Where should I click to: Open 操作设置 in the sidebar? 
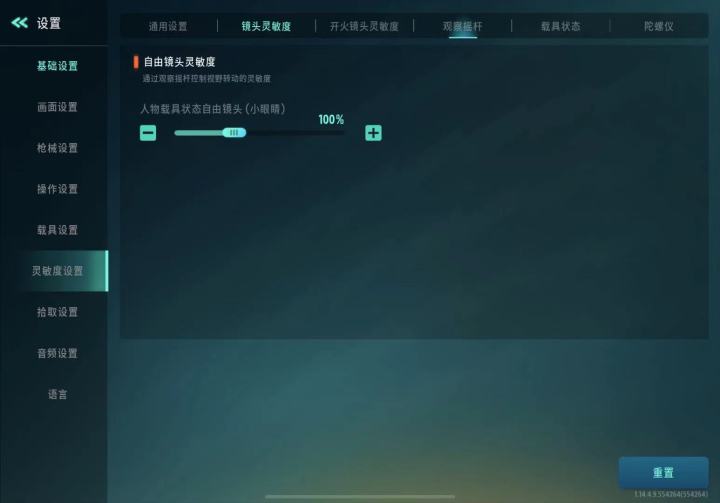[57, 189]
